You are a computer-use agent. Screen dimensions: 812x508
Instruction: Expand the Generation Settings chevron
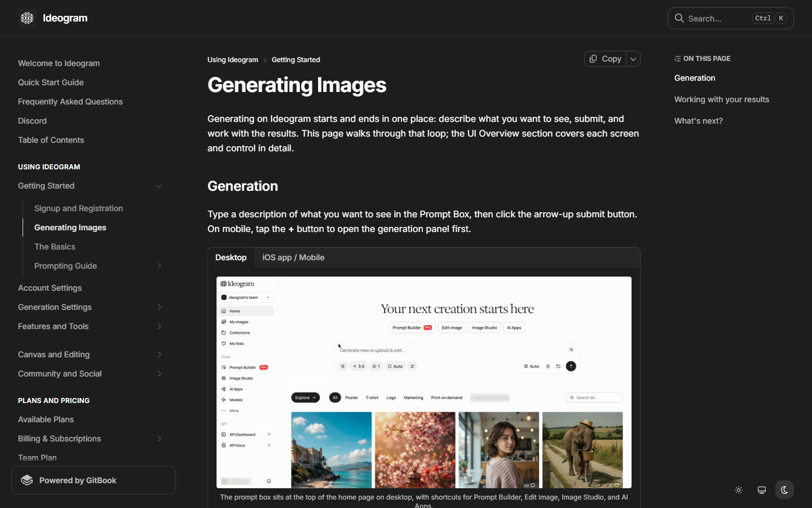click(159, 307)
